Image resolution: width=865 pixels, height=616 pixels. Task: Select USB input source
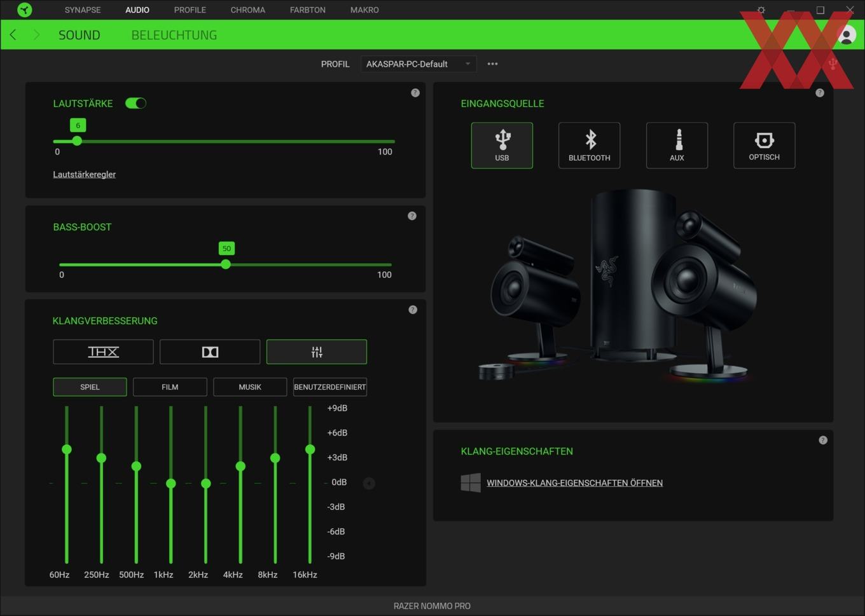coord(502,146)
